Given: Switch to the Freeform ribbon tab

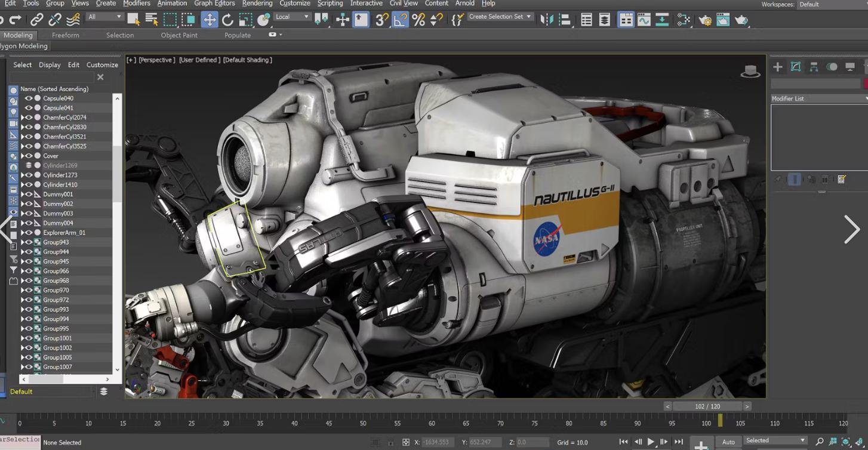Looking at the screenshot, I should pos(66,35).
